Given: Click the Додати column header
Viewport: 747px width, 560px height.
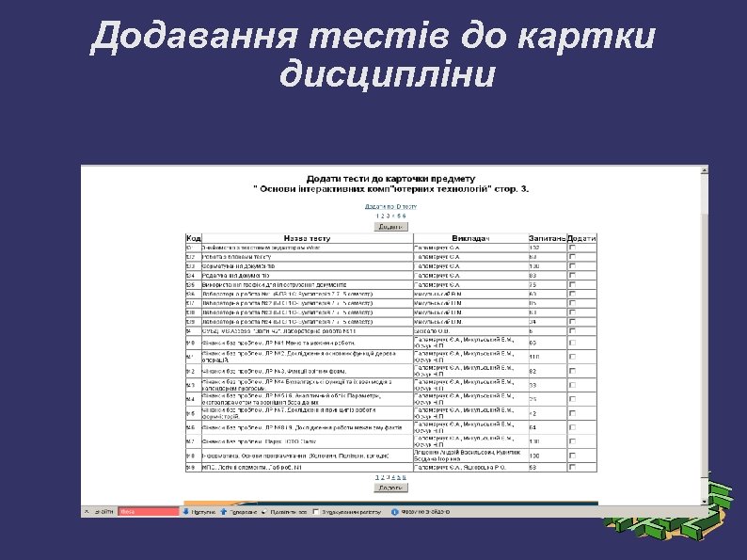Looking at the screenshot, I should [581, 238].
